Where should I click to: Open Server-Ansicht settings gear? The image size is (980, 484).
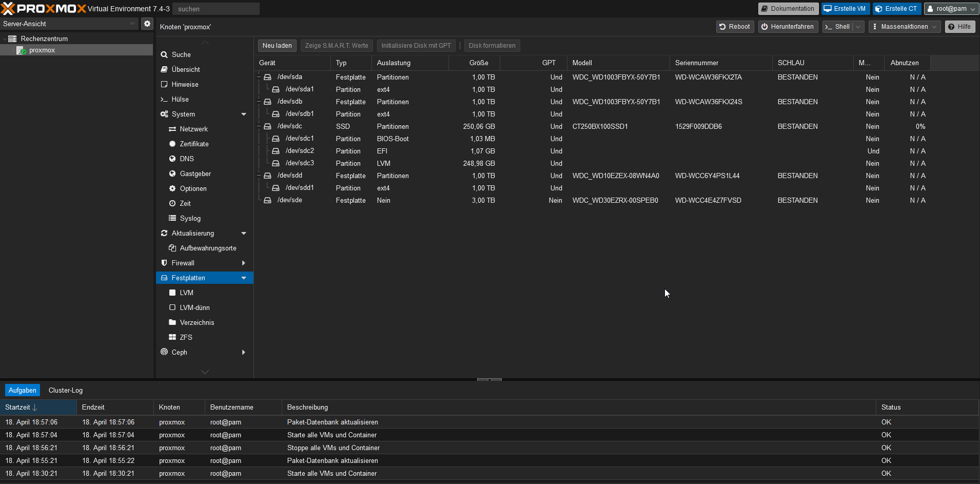[147, 24]
